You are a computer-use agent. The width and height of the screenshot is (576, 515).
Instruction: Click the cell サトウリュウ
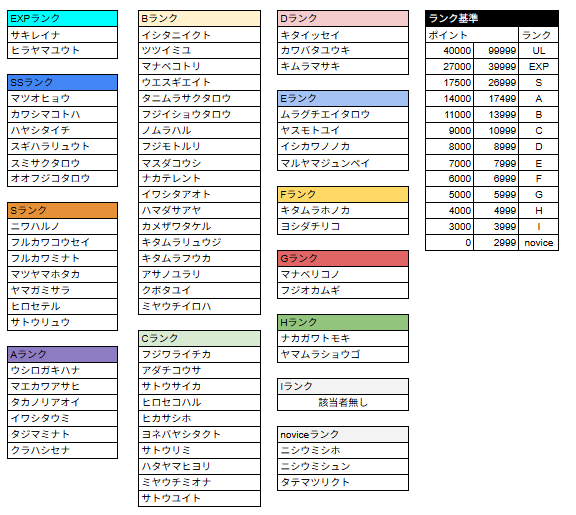click(x=62, y=323)
